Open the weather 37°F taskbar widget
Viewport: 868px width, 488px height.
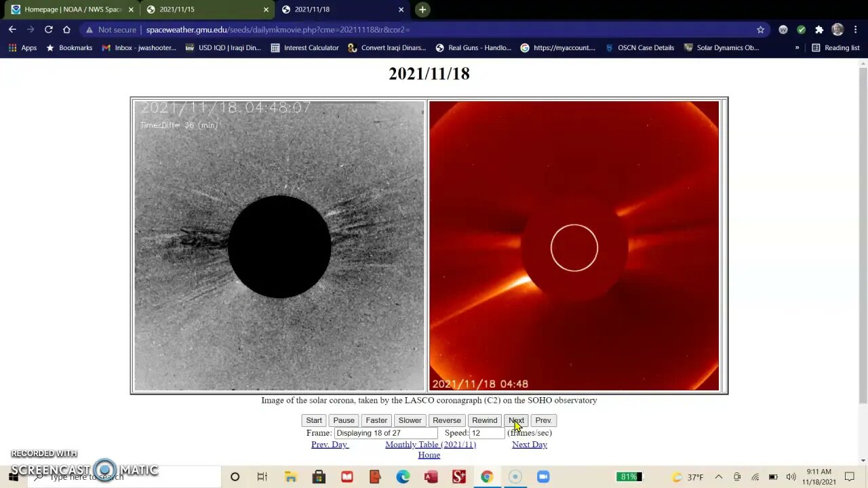pos(688,477)
